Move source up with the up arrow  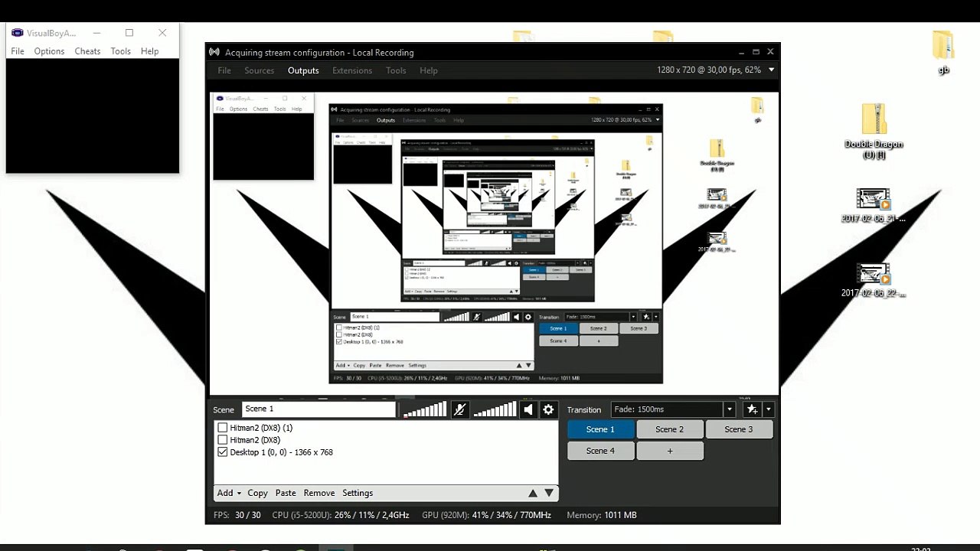(x=533, y=494)
